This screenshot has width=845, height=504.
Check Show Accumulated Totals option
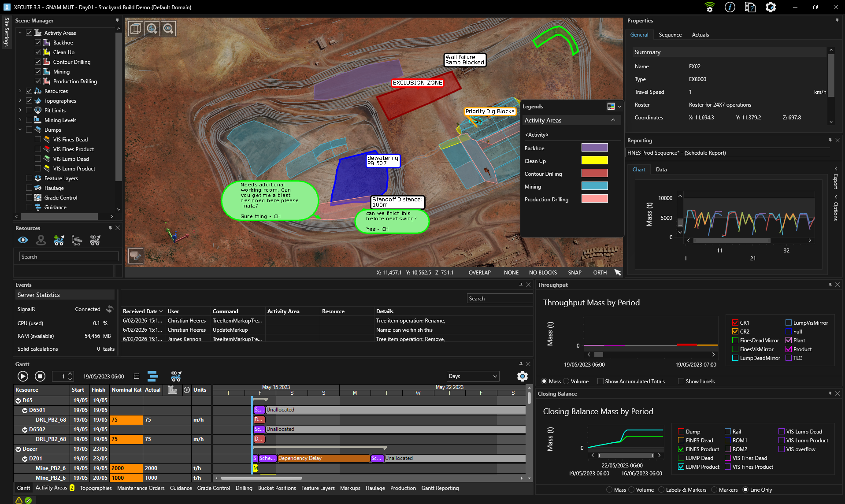600,382
